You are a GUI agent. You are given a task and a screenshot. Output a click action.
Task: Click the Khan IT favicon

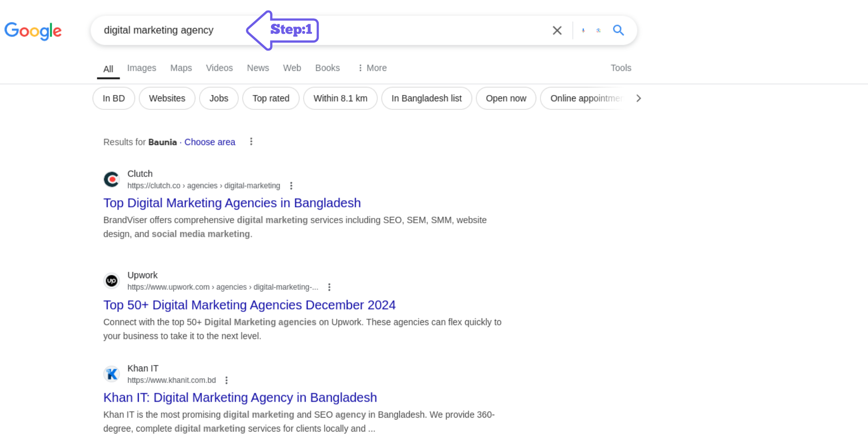(x=111, y=374)
